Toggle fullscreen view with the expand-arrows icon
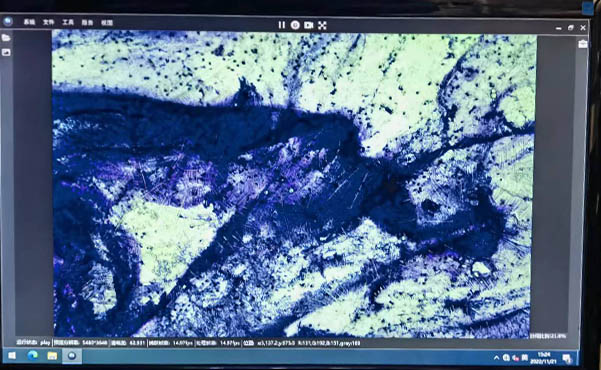601x370 pixels. pos(322,25)
